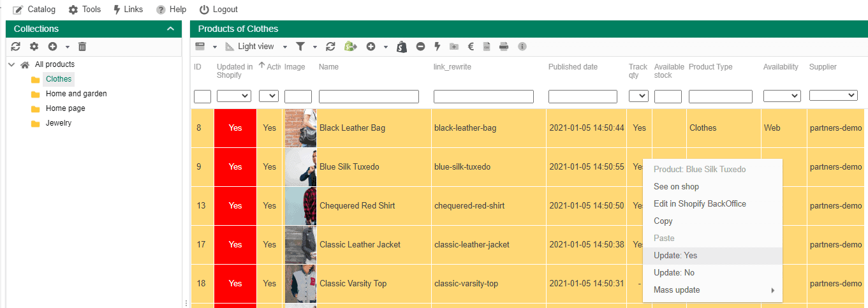Select the Home and garden collection

point(76,94)
